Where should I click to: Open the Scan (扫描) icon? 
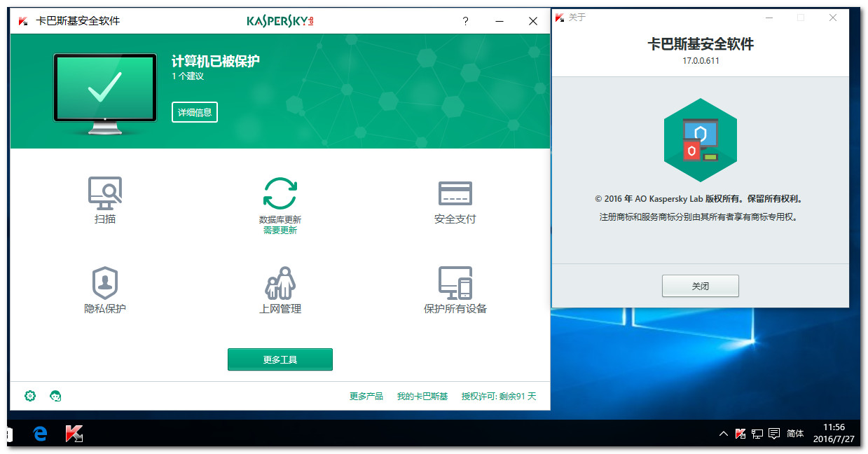(x=105, y=193)
